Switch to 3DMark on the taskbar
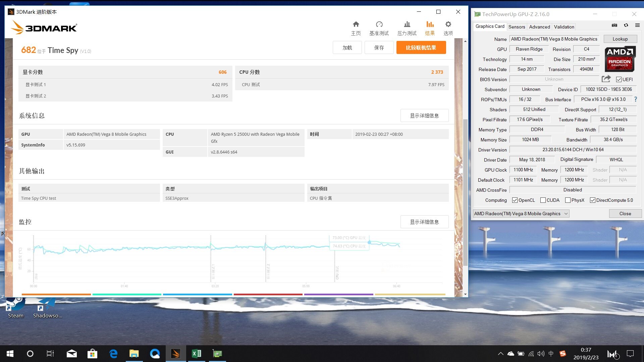This screenshot has height=362, width=644. click(x=176, y=354)
